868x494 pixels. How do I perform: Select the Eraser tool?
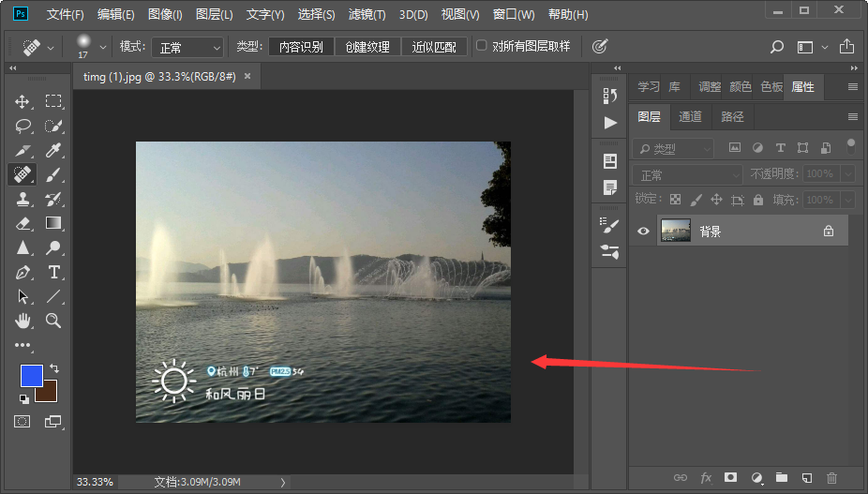coord(22,223)
